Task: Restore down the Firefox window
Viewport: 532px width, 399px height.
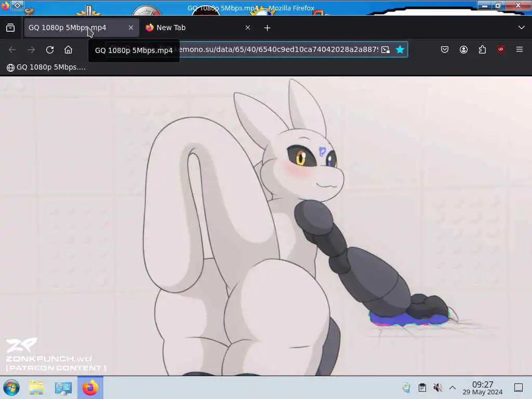Action: (498, 5)
